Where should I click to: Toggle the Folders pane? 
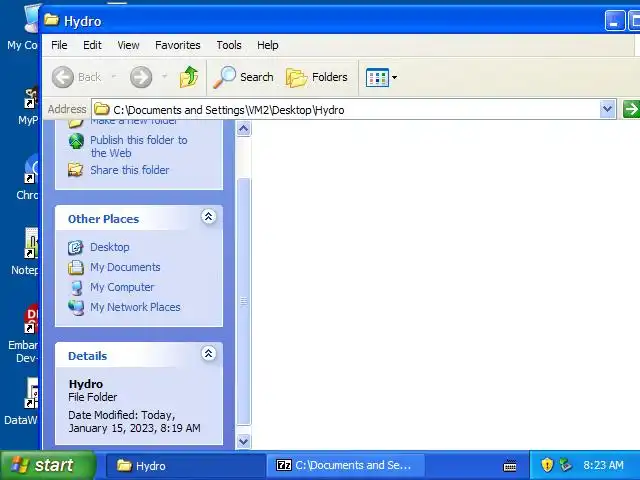click(x=317, y=77)
